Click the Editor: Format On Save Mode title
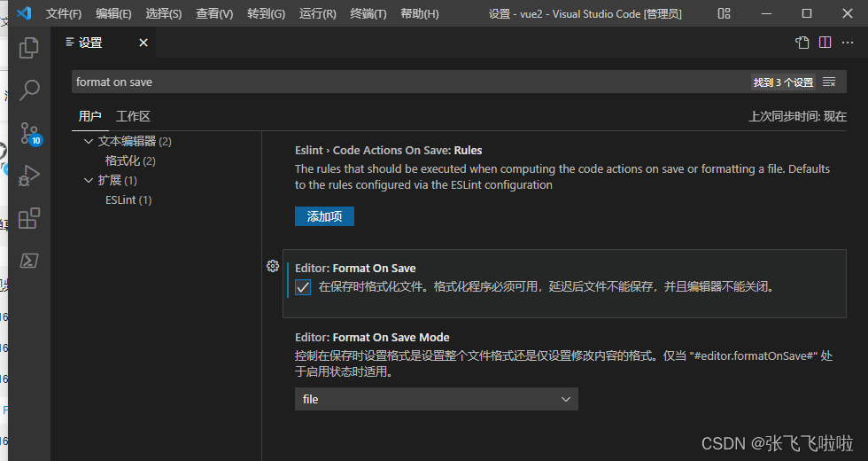 pos(372,337)
